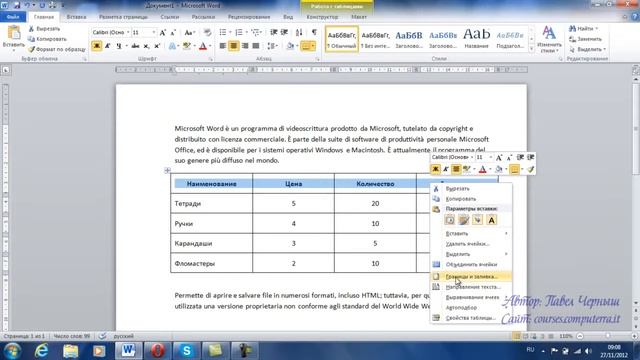This screenshot has width=640, height=360.
Task: Switch to the Вставка tab
Action: coord(76,17)
